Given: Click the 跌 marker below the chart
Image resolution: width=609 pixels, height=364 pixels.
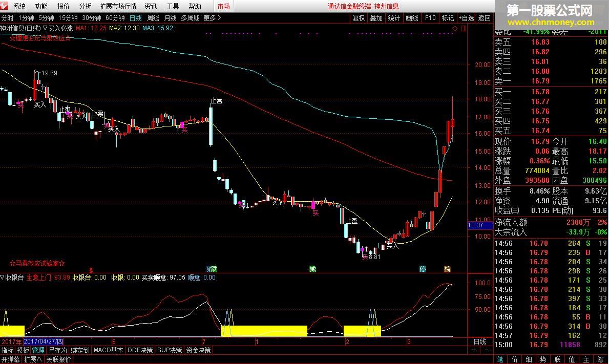Looking at the screenshot, I should [x=214, y=269].
